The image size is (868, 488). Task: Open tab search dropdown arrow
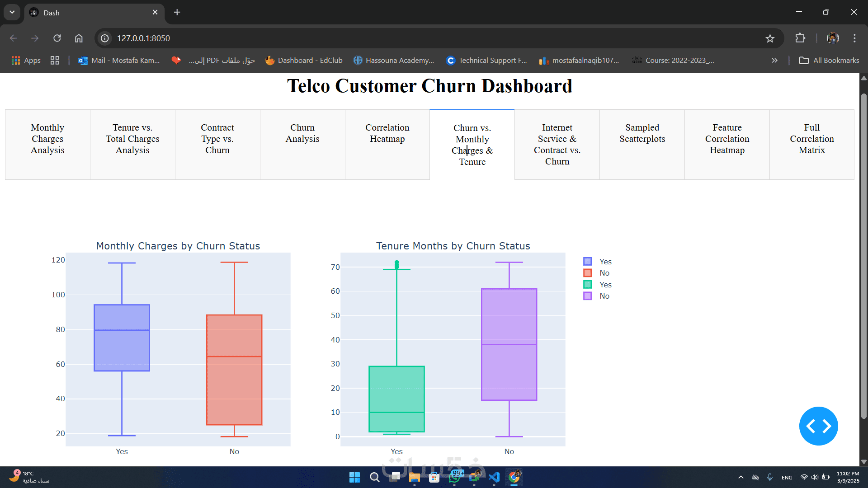[12, 12]
